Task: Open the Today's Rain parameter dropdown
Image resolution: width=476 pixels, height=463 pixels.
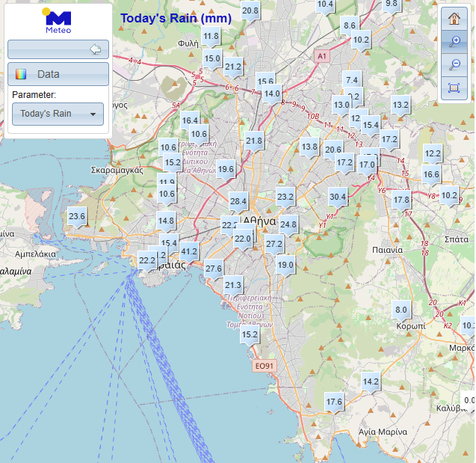Action: [x=58, y=114]
